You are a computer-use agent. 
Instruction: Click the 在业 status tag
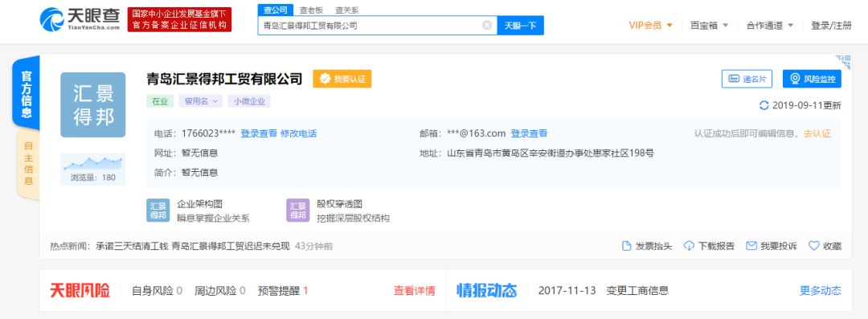point(159,100)
